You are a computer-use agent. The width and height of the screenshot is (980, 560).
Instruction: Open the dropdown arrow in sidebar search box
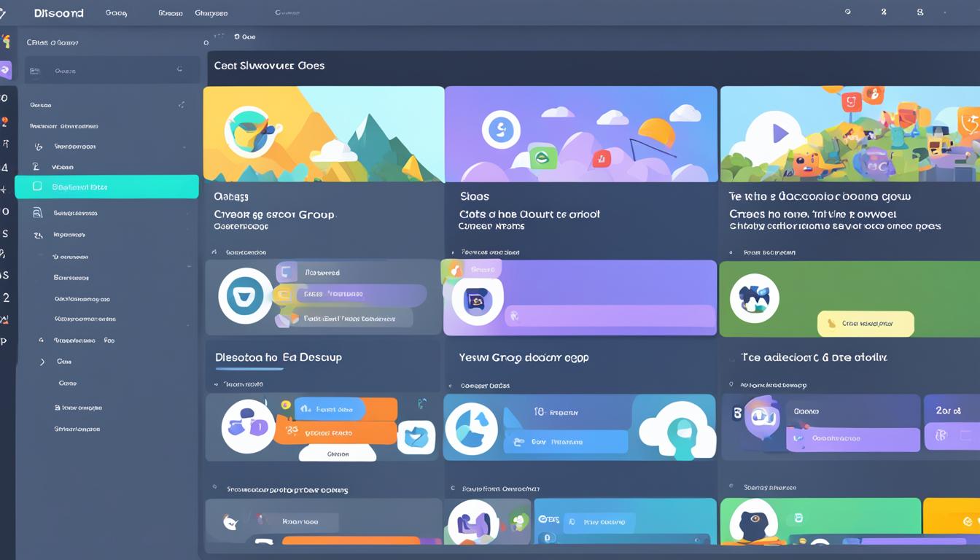[x=179, y=70]
